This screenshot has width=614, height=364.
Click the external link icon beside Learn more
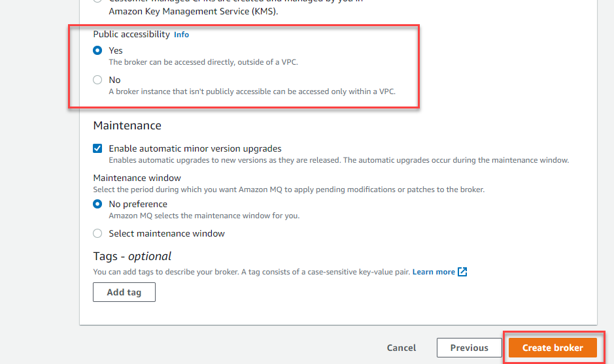(462, 272)
